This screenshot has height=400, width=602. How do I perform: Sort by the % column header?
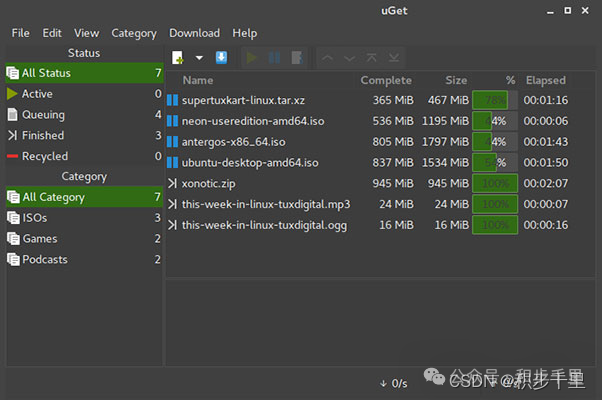[x=510, y=80]
